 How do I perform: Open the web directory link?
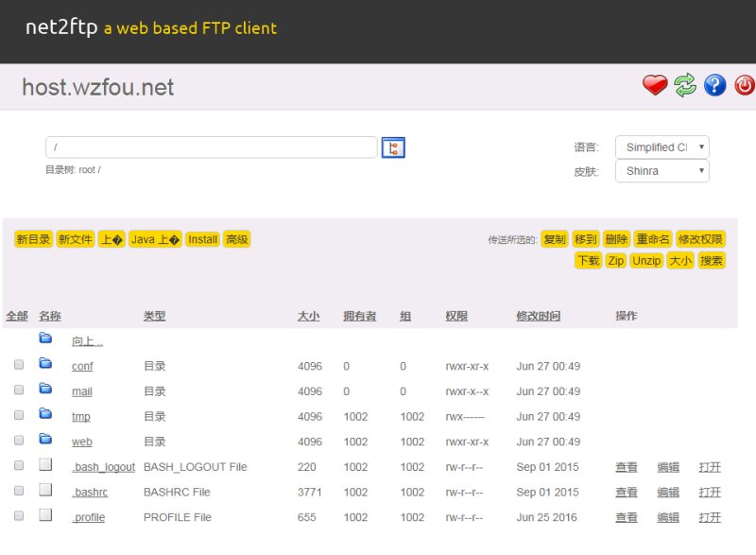82,442
